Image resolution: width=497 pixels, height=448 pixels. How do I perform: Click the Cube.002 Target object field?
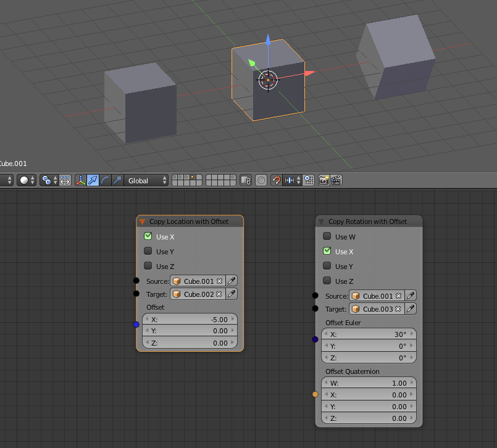(x=196, y=294)
